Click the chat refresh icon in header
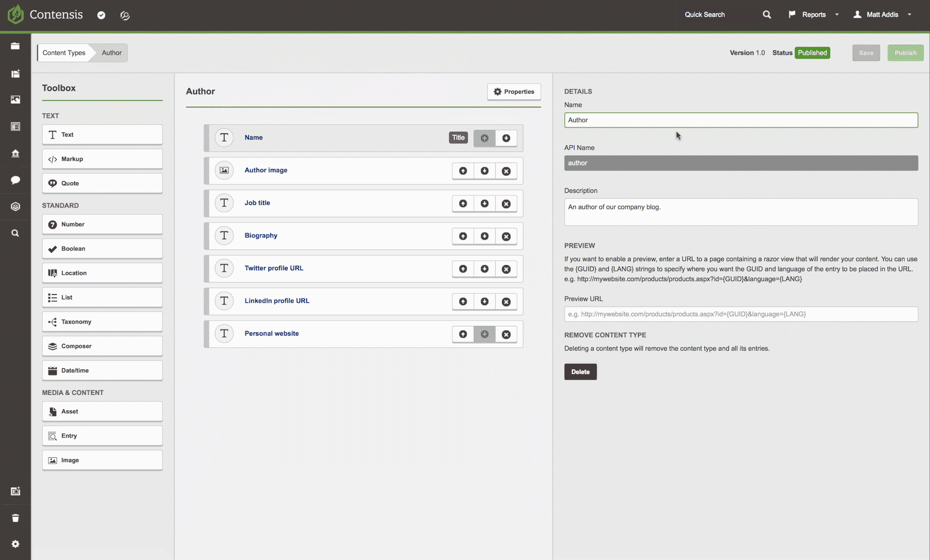Screen dimensions: 930x560 click(125, 16)
